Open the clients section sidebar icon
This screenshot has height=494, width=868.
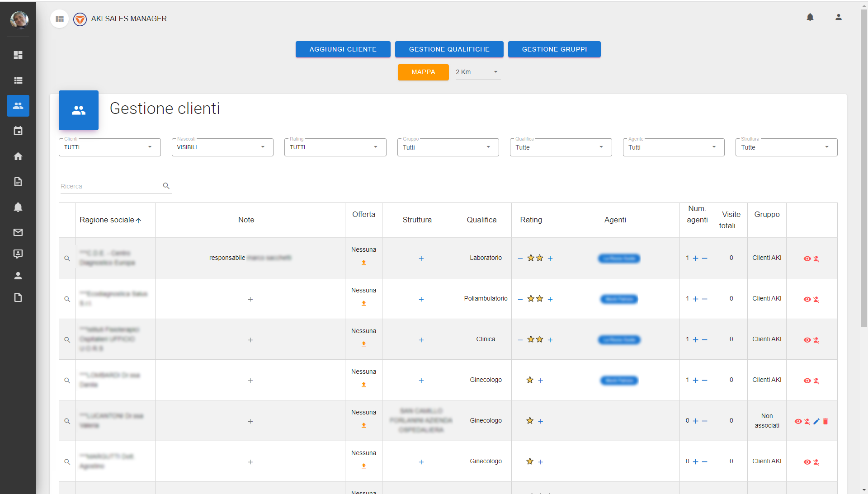(18, 106)
